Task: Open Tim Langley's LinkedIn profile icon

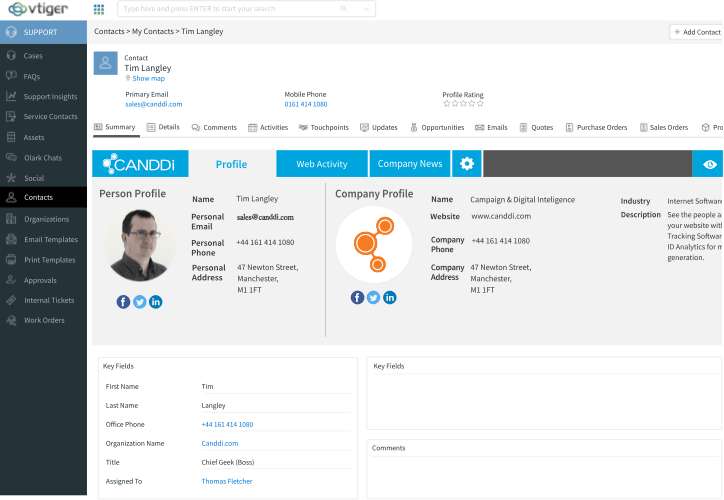Action: point(156,302)
